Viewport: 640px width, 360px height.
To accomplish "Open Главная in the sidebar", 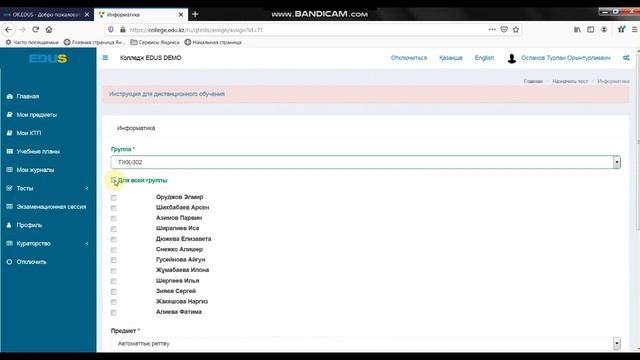I will click(28, 96).
